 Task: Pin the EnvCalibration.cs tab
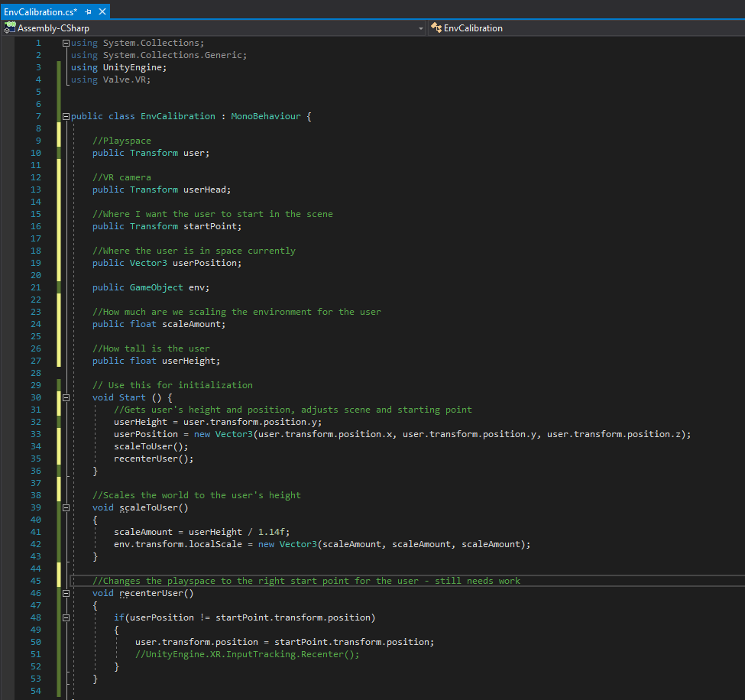pyautogui.click(x=89, y=12)
